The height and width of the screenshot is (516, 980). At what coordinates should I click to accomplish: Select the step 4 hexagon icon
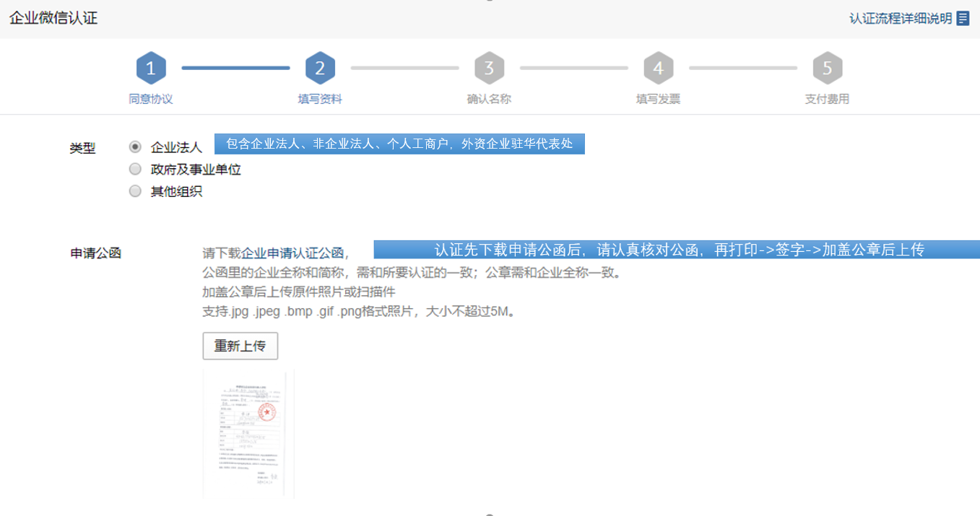click(658, 69)
